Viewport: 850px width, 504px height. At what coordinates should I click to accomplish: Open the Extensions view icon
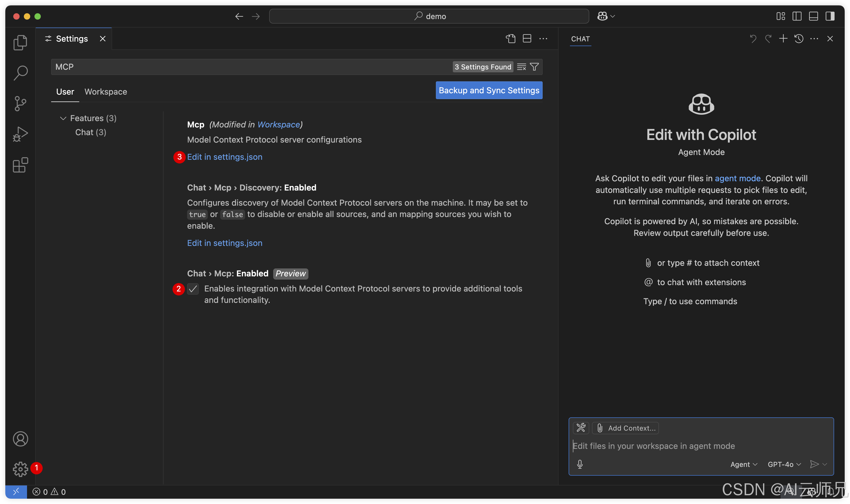(20, 165)
